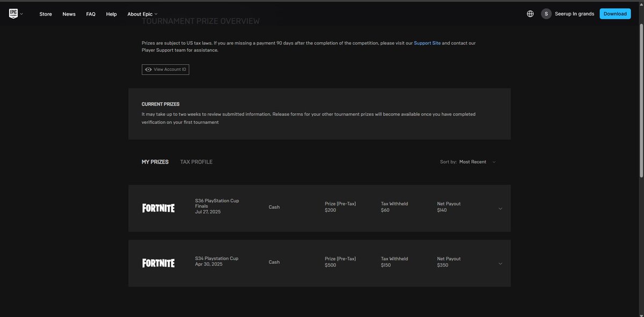Switch to the Tax Profile tab
This screenshot has height=317, width=644.
tap(196, 162)
